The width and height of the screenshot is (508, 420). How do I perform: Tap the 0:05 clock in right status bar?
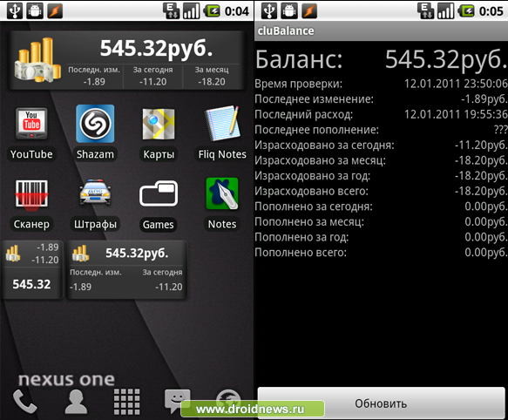pyautogui.click(x=491, y=11)
